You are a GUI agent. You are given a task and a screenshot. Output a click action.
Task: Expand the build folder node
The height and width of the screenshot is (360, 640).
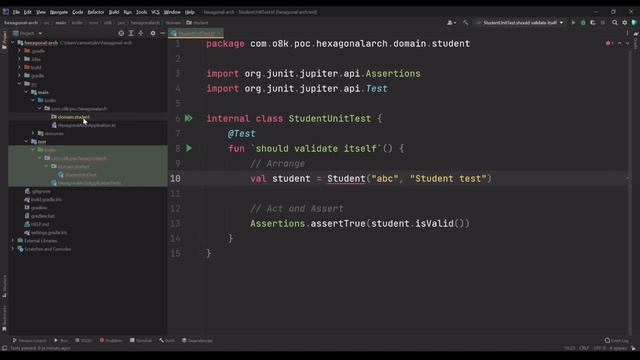20,67
